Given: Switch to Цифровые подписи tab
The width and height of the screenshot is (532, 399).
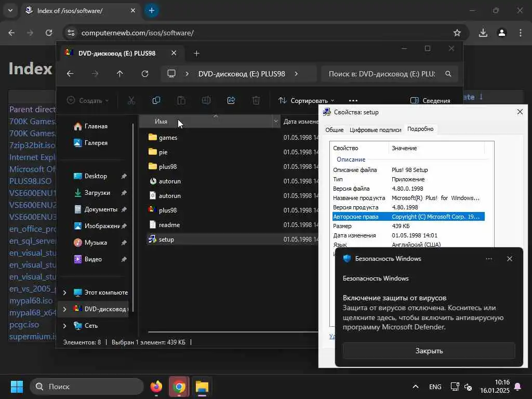Looking at the screenshot, I should coord(375,129).
